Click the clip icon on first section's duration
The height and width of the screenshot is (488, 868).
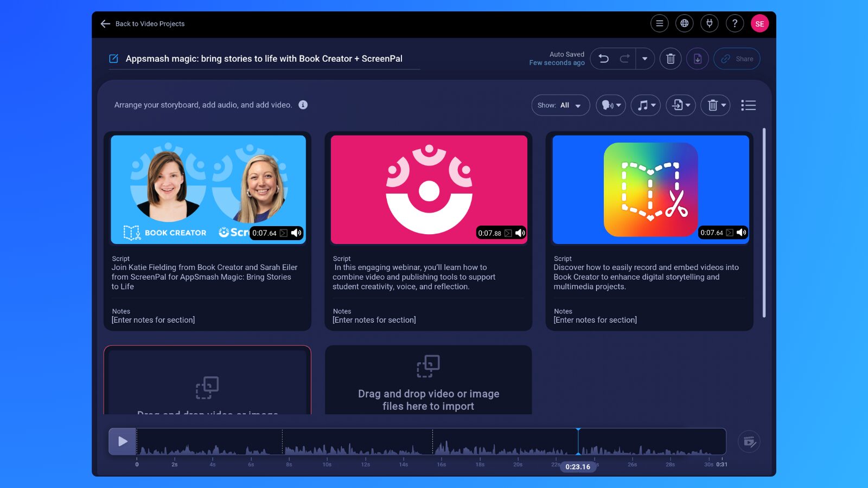[284, 233]
